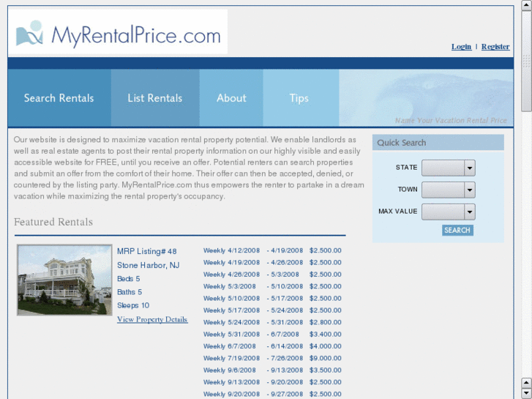Click the Stone Harbor house photo thumbnail
This screenshot has width=532, height=399.
[x=64, y=280]
